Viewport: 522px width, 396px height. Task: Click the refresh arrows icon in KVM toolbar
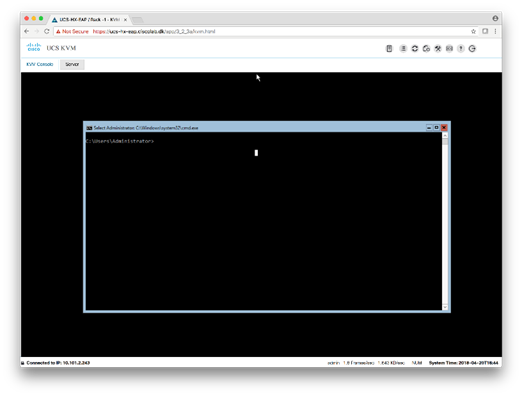415,49
